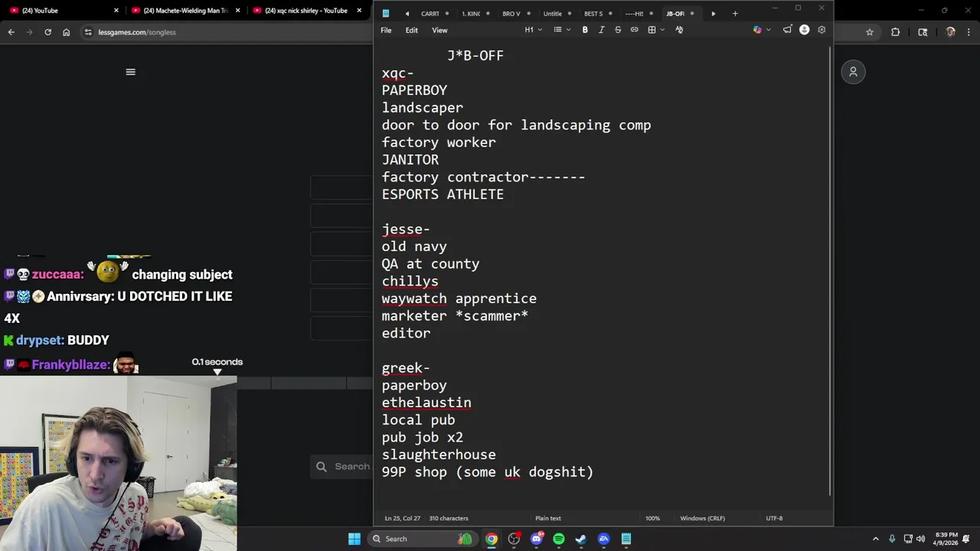Apply strikethrough formatting in Notepad
This screenshot has width=980, height=551.
click(x=618, y=30)
